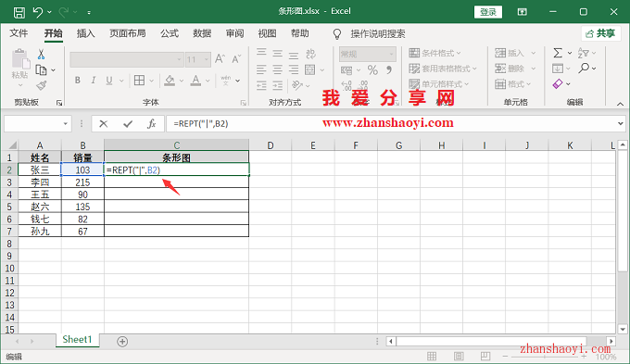Click the 共享 share button
Viewport: 630px width, 364px height.
(600, 33)
